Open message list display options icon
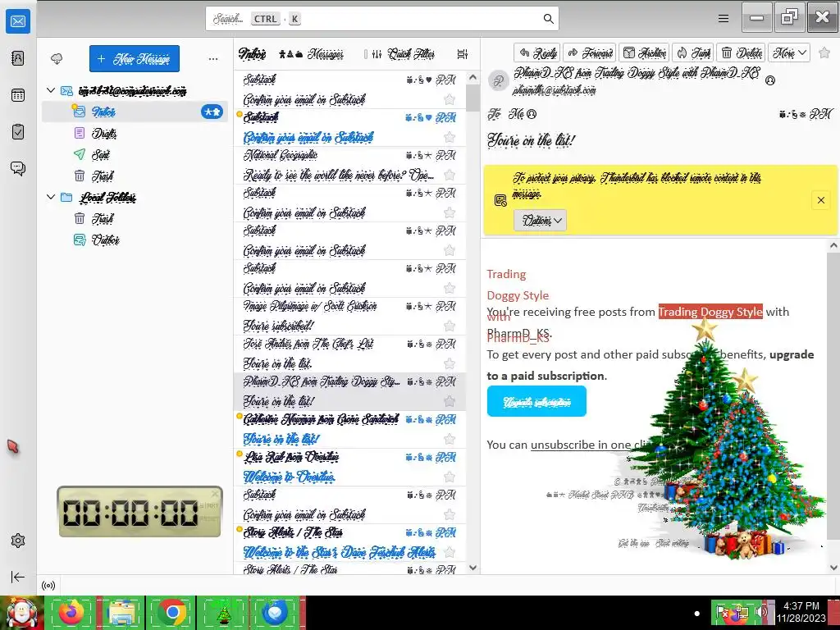Image resolution: width=840 pixels, height=630 pixels. pyautogui.click(x=463, y=54)
